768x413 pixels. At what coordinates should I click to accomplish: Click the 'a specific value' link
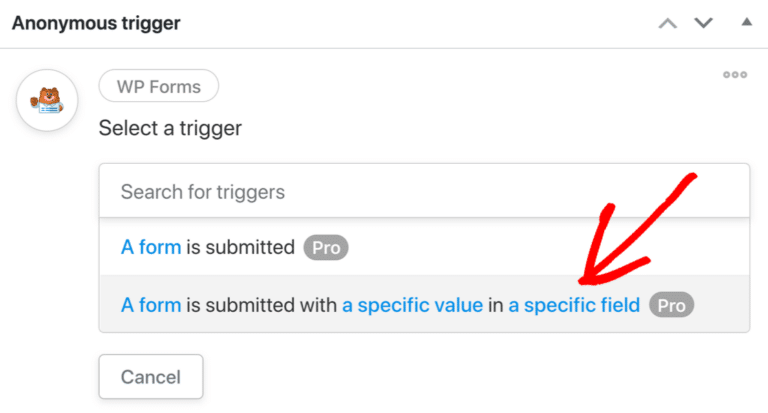(x=413, y=305)
